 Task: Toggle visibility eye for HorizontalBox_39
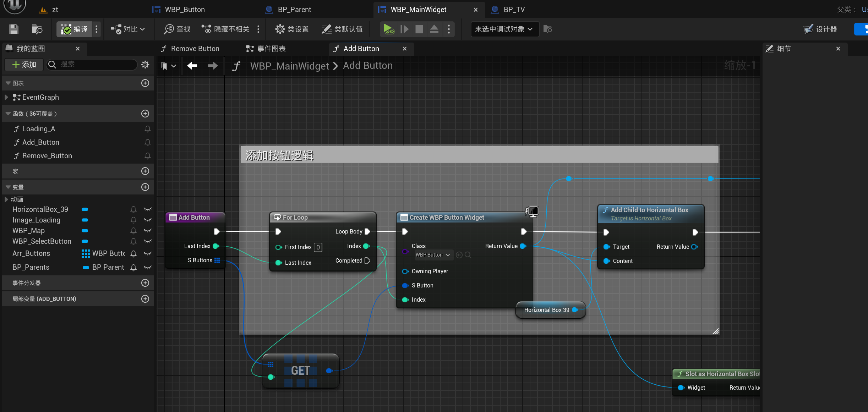148,209
